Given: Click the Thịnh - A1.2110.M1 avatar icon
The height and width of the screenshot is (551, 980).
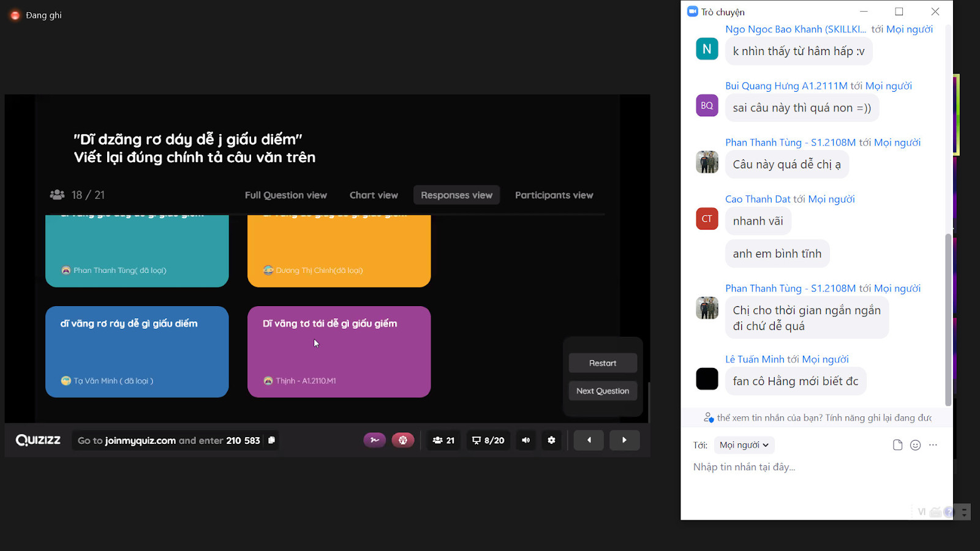Looking at the screenshot, I should (x=268, y=381).
